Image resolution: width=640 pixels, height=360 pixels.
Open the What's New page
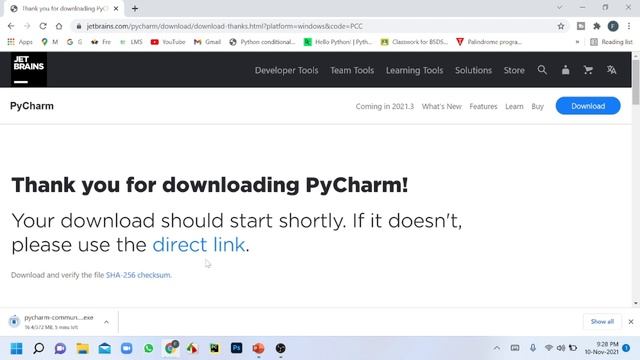442,107
